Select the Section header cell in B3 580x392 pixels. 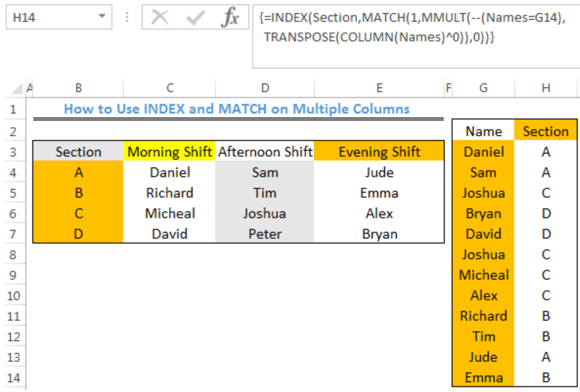(x=78, y=152)
